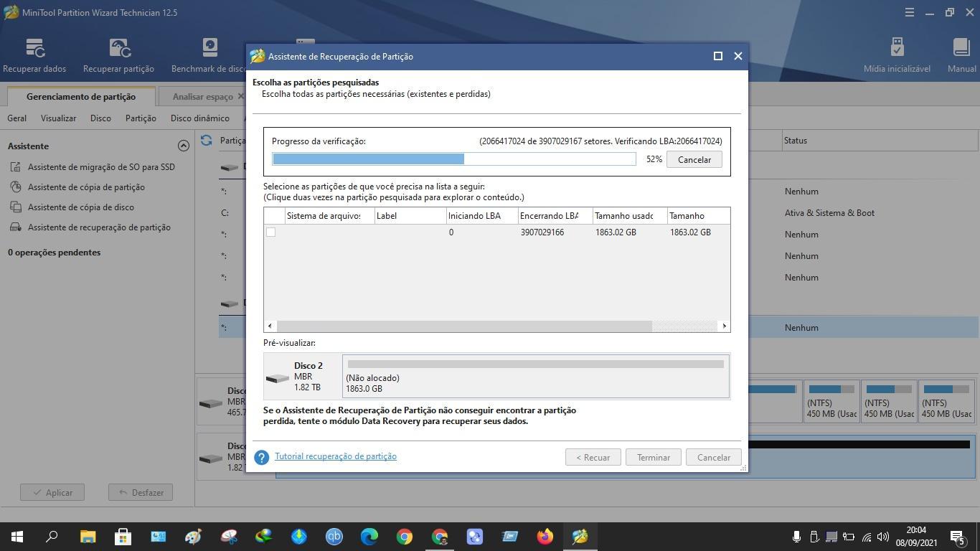Open the Partição menu
Screen dimensions: 980x551
coord(141,118)
